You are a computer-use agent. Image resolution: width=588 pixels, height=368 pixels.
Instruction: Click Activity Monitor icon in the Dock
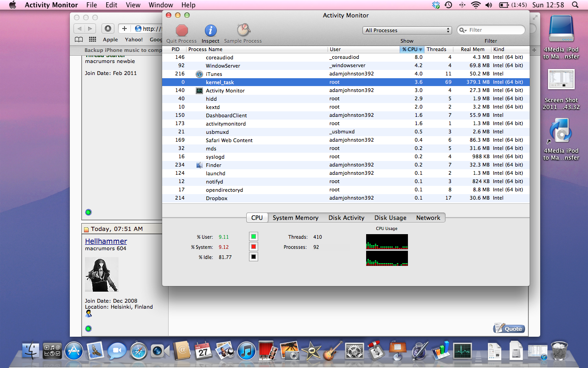click(x=462, y=351)
